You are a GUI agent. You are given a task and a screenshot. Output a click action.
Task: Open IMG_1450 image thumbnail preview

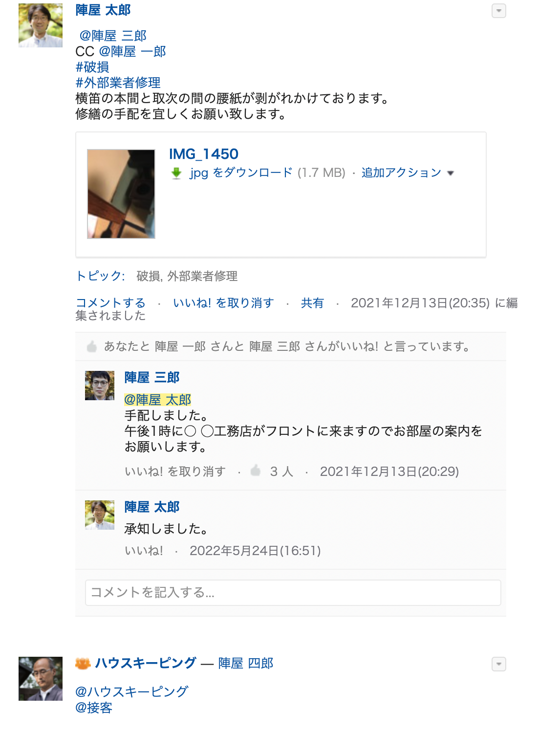[121, 194]
